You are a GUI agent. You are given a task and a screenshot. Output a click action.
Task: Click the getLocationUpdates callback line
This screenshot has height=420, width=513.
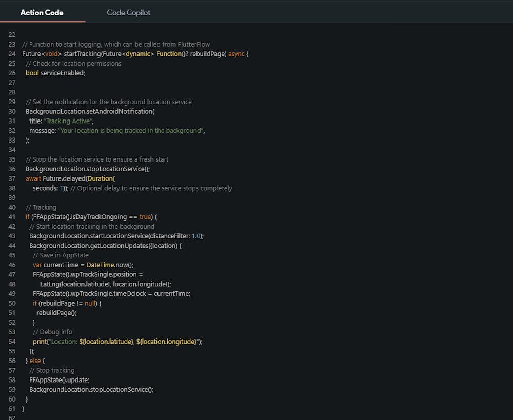[105, 246]
